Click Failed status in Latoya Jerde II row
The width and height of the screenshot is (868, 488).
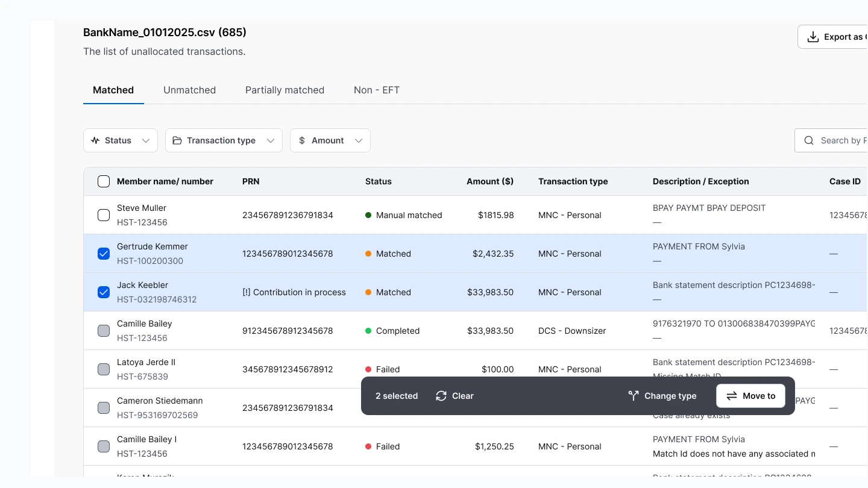point(383,369)
